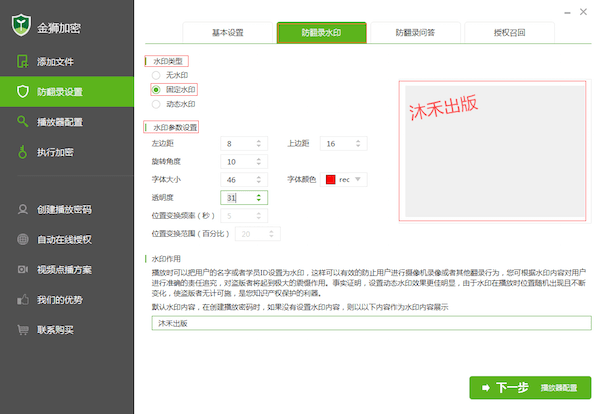Adjust the 左边距 spinner arrows

[x=259, y=143]
